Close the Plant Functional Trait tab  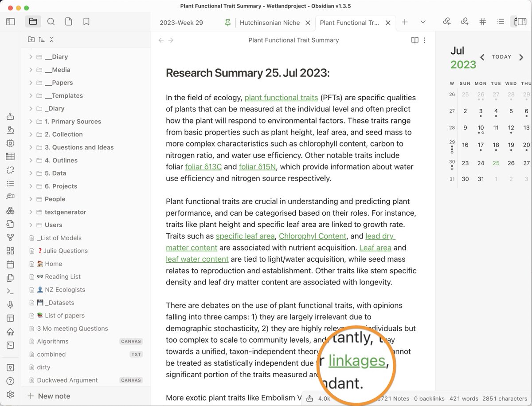[388, 23]
